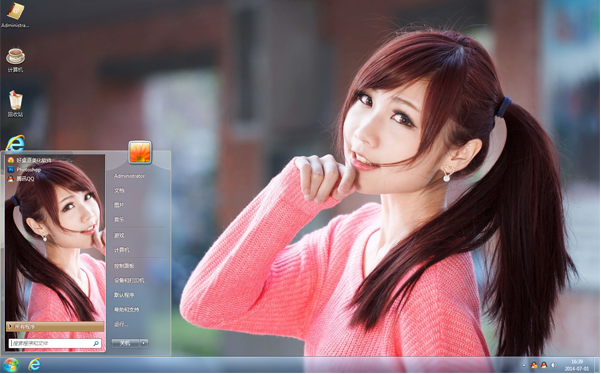Screen dimensions: 601x374
Task: Click the volume speaker tray icon
Action: point(553,365)
